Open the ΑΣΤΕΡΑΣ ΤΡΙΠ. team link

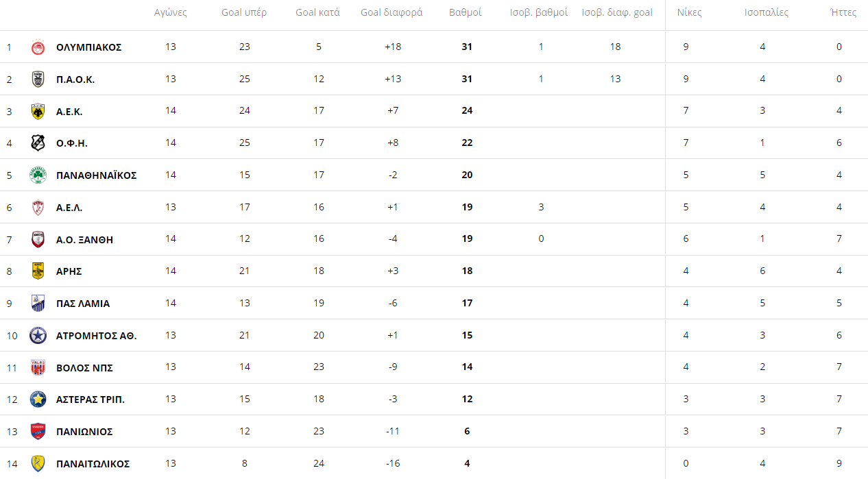[90, 400]
